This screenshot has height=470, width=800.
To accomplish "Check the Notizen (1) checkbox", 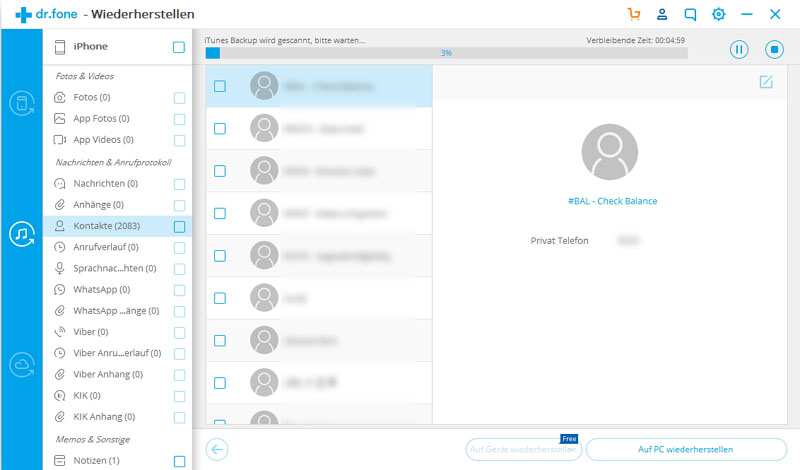I will click(179, 461).
